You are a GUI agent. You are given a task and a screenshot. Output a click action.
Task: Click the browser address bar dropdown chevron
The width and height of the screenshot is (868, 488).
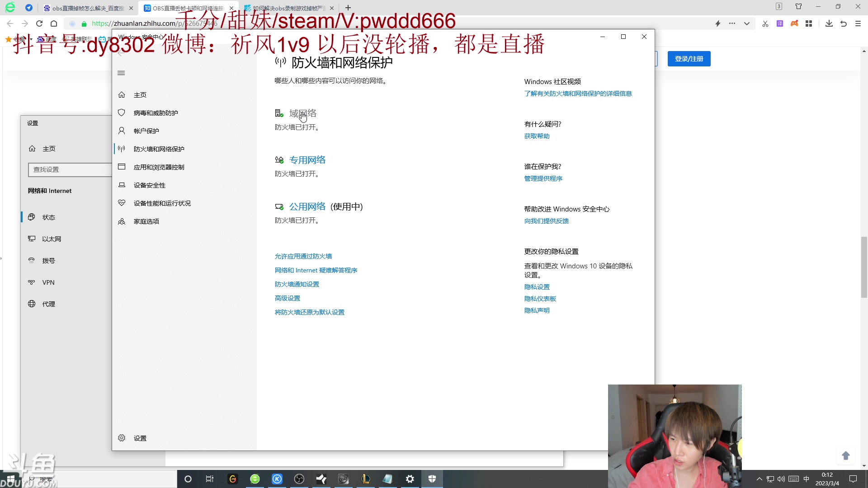746,23
